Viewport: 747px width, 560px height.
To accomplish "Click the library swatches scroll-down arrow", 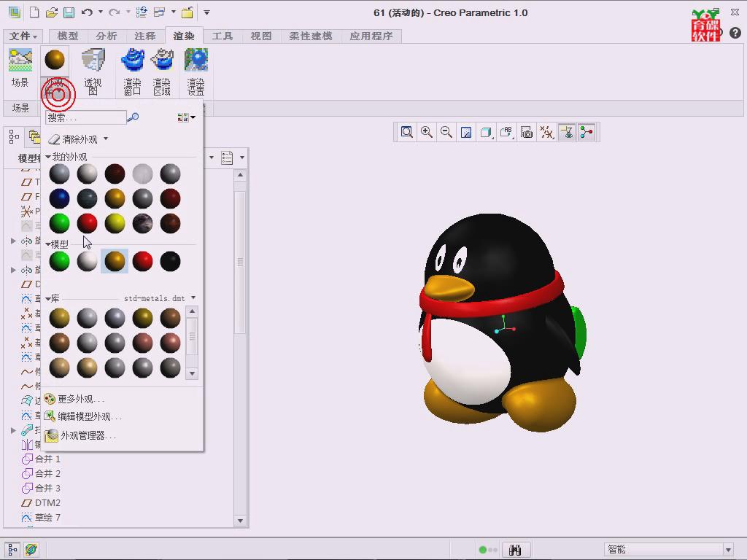I will point(192,374).
